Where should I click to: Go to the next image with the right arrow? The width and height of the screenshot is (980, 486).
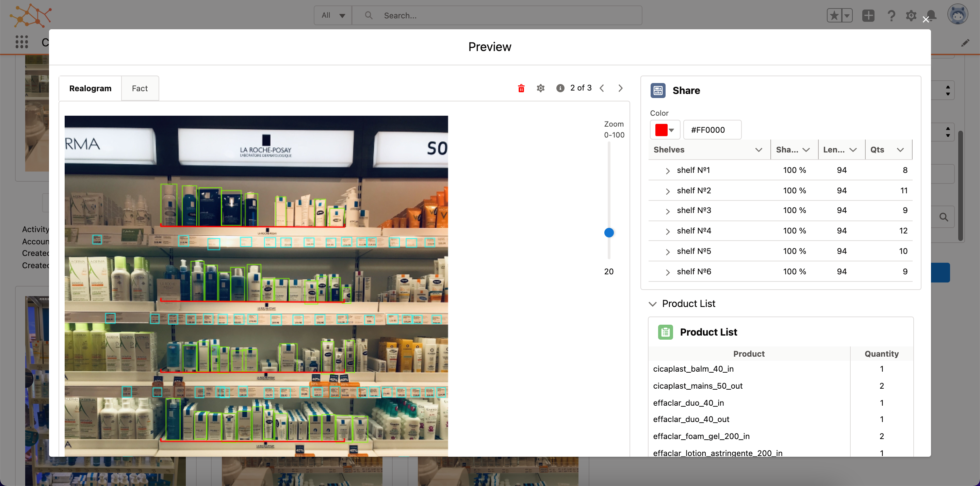620,88
